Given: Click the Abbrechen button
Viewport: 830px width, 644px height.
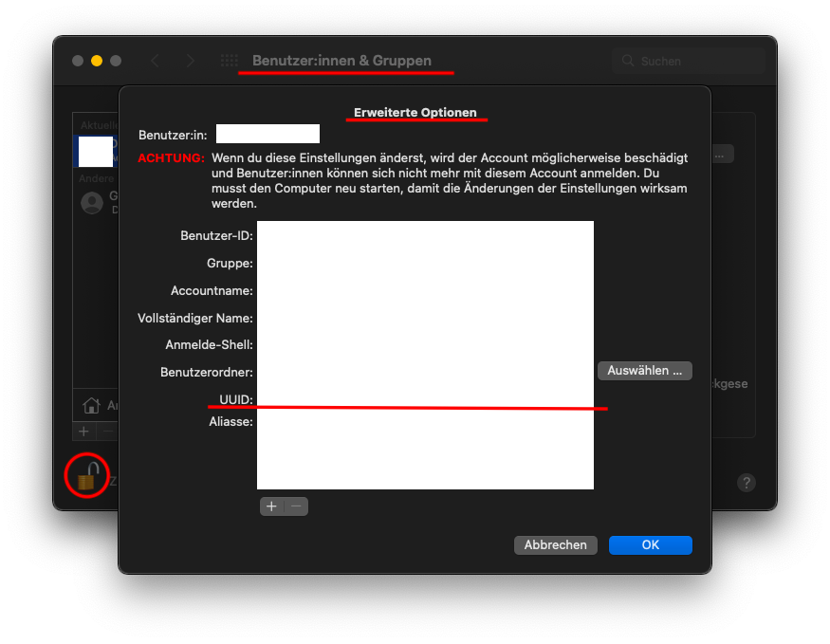Looking at the screenshot, I should [555, 545].
